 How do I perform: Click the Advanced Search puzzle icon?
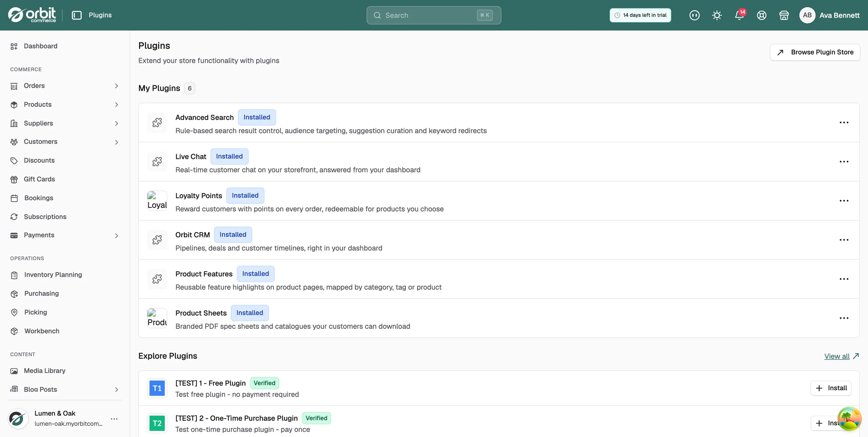pos(157,122)
